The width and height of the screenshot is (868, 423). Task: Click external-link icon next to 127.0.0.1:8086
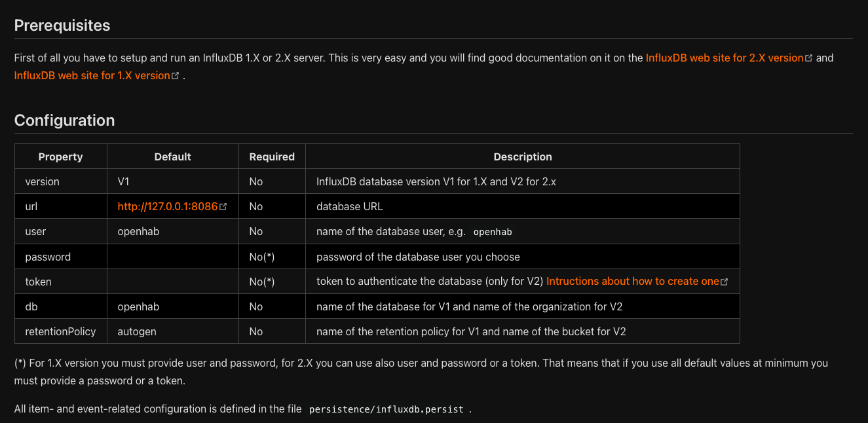tap(223, 207)
